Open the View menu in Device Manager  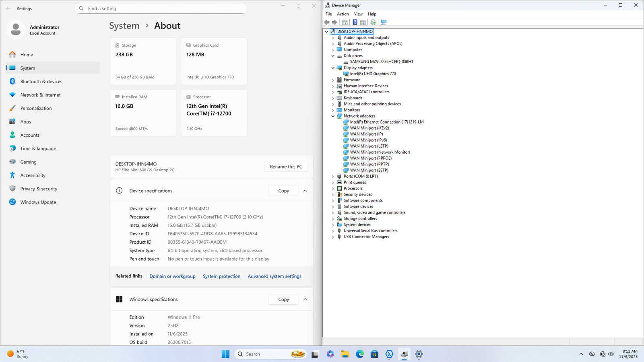click(358, 14)
